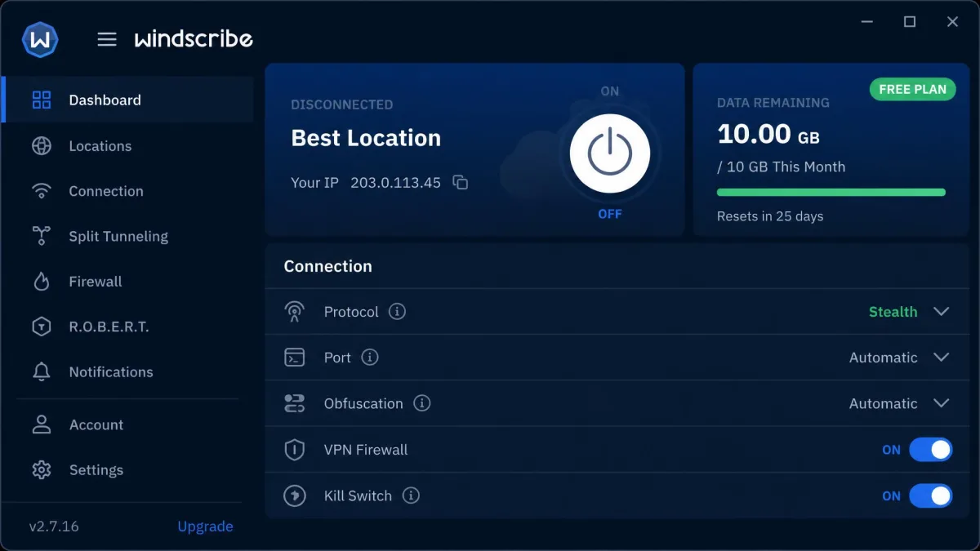The image size is (980, 551).
Task: Click the Account person icon
Action: pos(42,424)
